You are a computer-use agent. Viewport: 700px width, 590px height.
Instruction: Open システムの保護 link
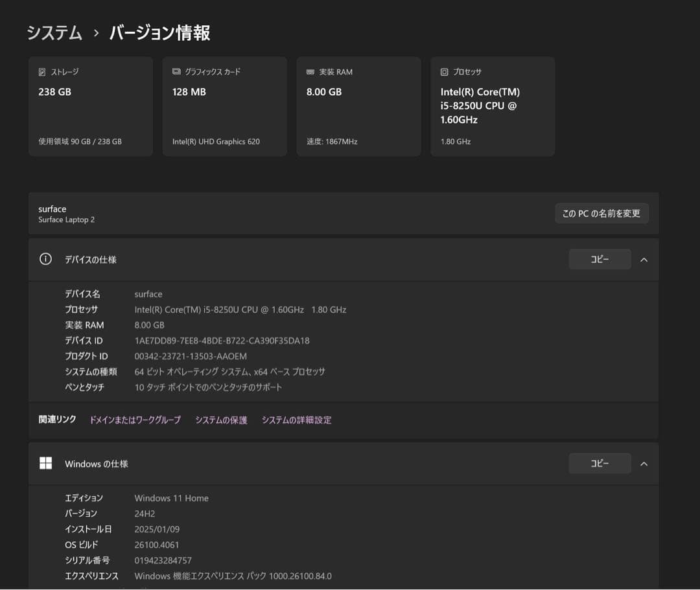point(221,420)
